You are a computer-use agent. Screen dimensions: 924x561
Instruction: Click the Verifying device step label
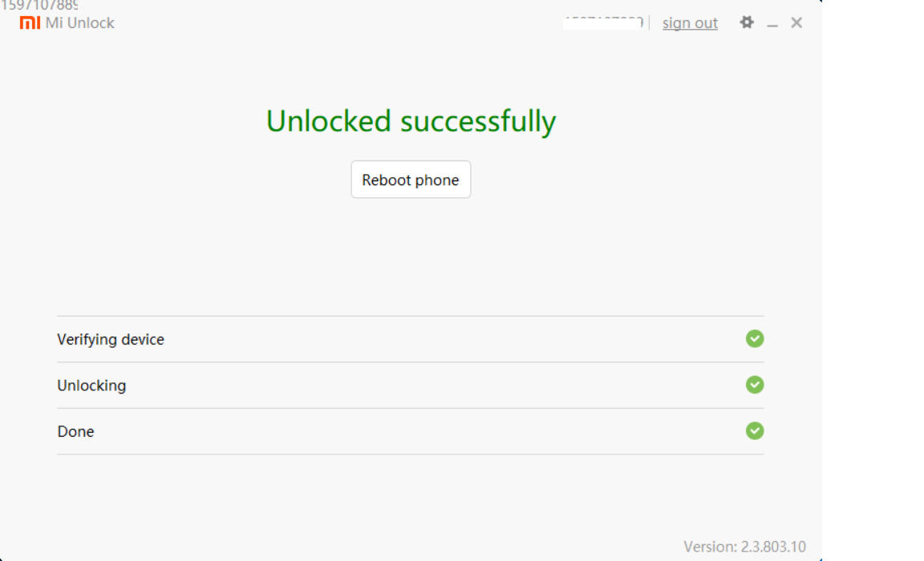click(x=111, y=340)
